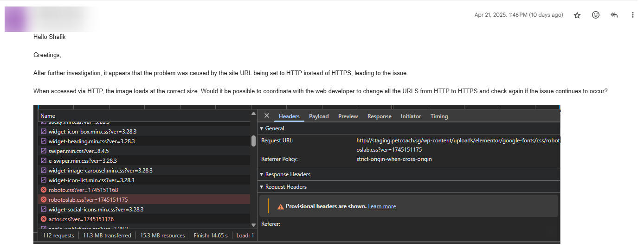The image size is (644, 249).
Task: Click the embedded DevTools screenshot image
Action: coord(297,174)
